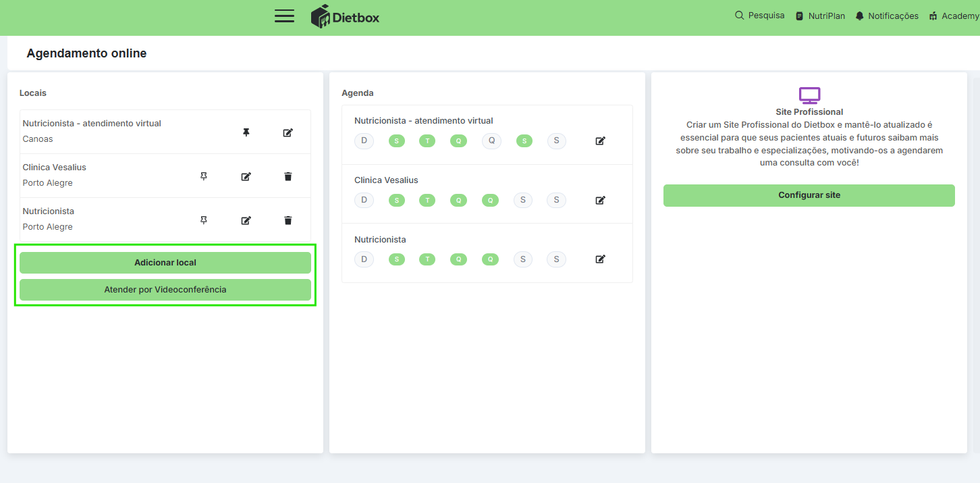980x483 pixels.
Task: Toggle green Q day in atendimento virtual agenda
Action: coord(459,141)
